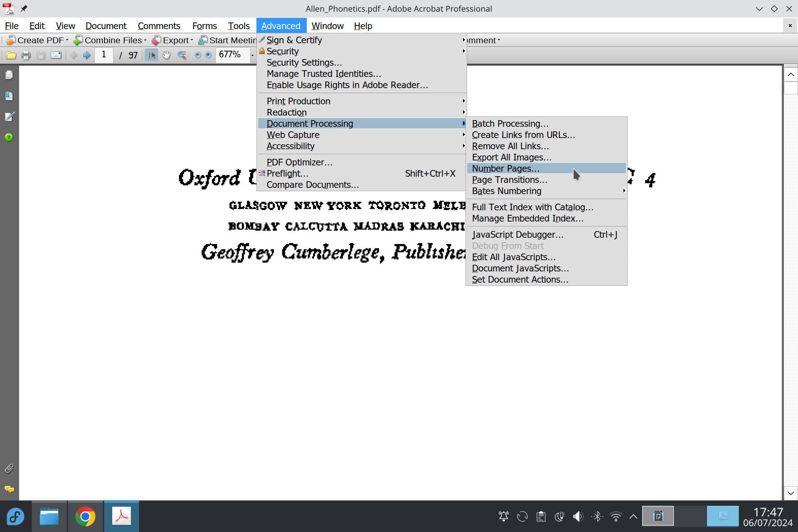This screenshot has width=798, height=532.
Task: Select Export All Images option
Action: click(x=511, y=158)
